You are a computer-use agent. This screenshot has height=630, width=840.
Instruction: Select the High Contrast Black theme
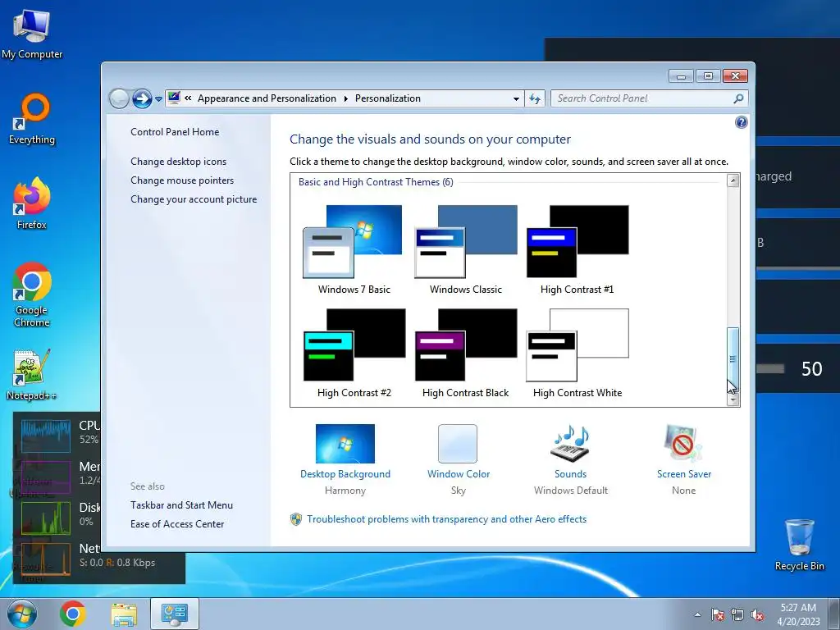tap(466, 353)
